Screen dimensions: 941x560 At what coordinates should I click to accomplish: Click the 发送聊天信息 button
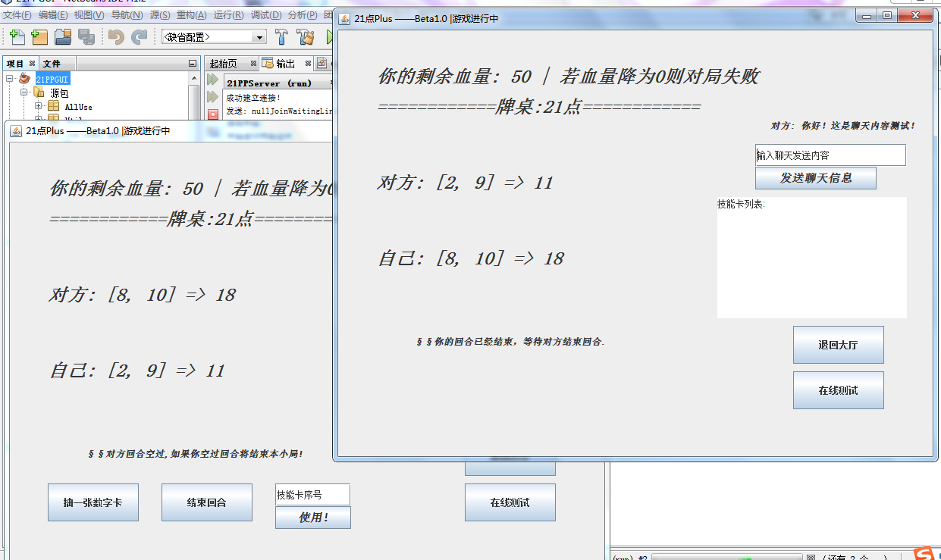coord(816,178)
